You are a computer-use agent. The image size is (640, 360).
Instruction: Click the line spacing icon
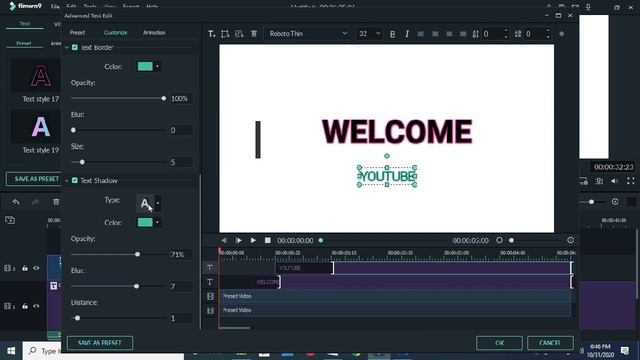(476, 34)
